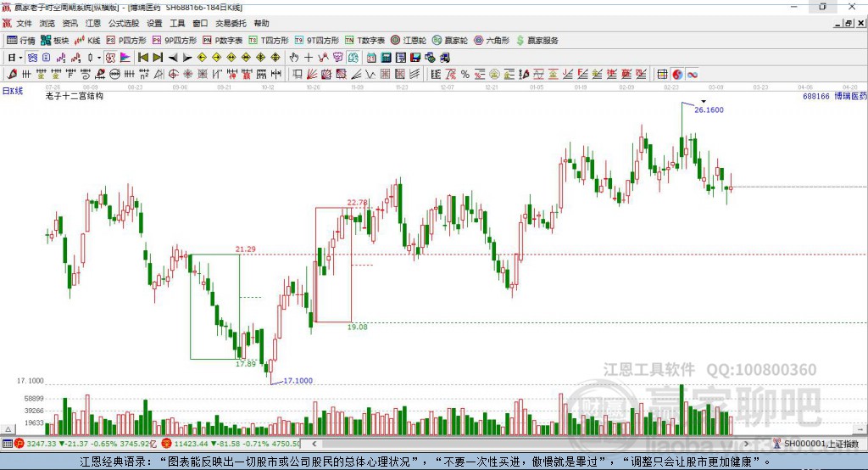868x470 pixels.
Task: Open the candlestick style dropdown arrow
Action: click(x=99, y=58)
